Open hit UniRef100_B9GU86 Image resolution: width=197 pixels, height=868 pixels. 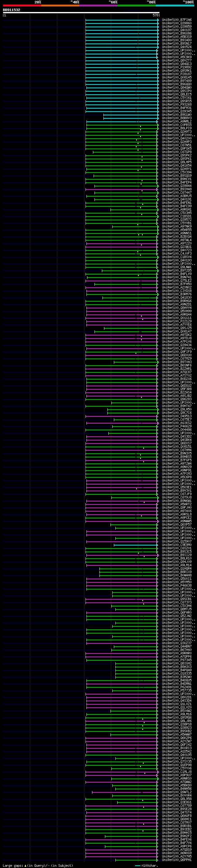177,33
